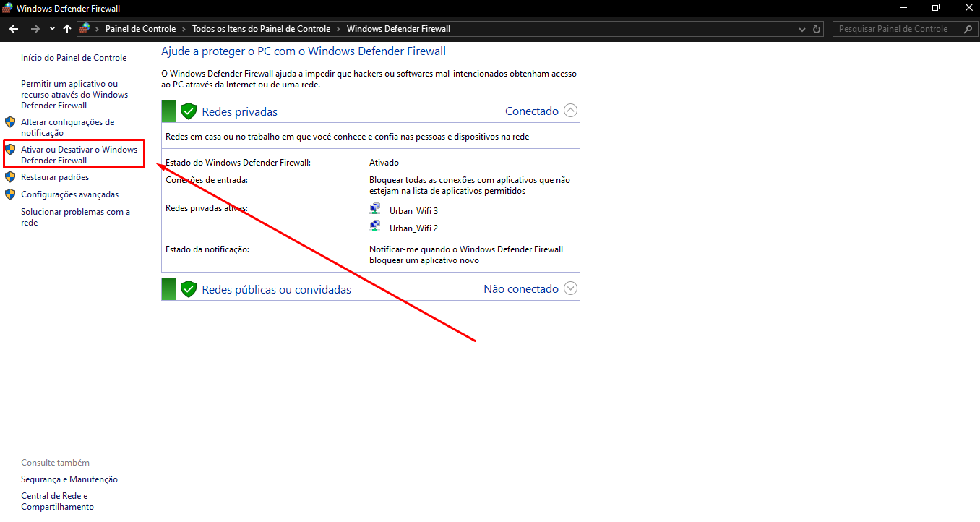Click network icon next to Urban_Wifi 3

(375, 209)
